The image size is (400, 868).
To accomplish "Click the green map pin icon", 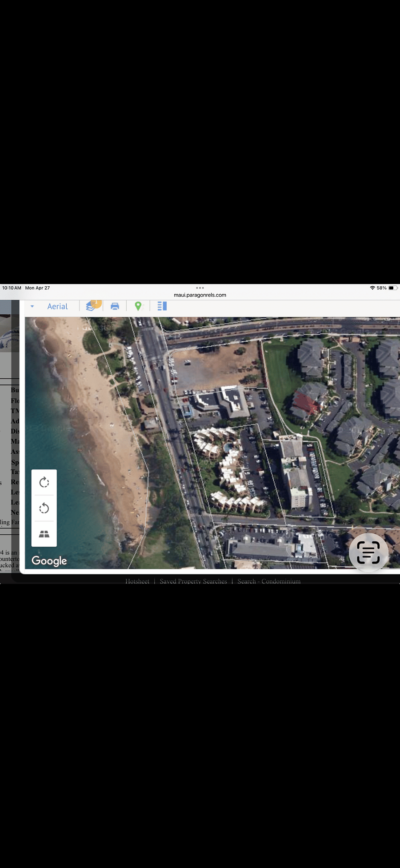I will coord(138,306).
